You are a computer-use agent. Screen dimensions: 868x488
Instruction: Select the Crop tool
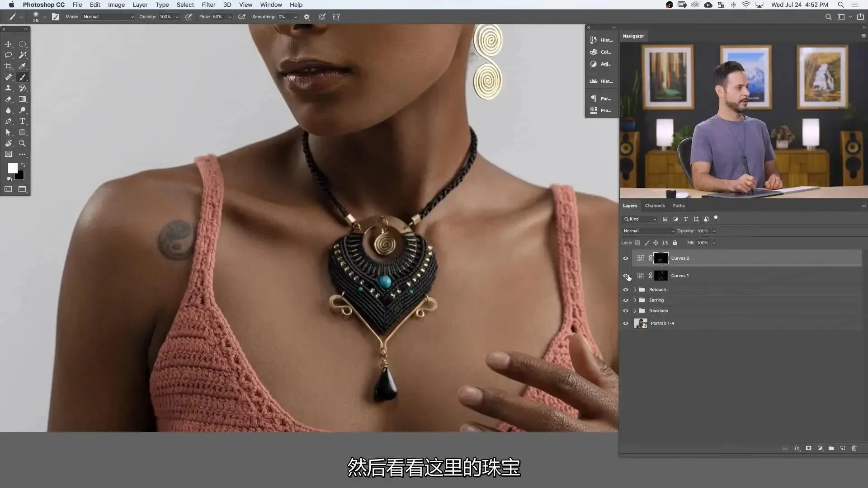[8, 66]
